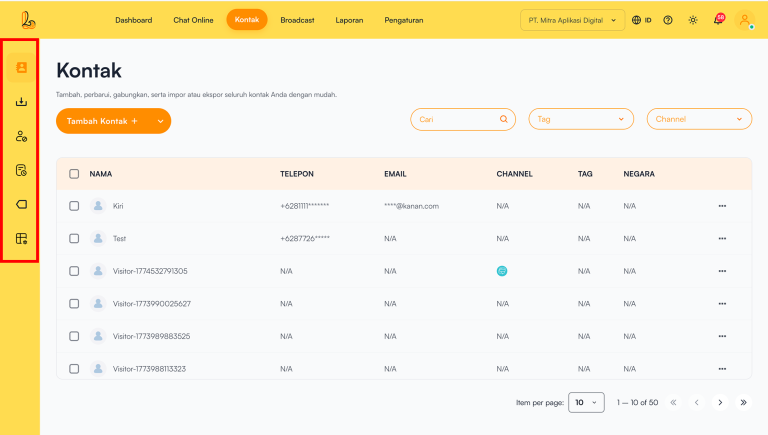Toggle the light/dark theme sun icon
The height and width of the screenshot is (435, 768).
click(x=693, y=20)
